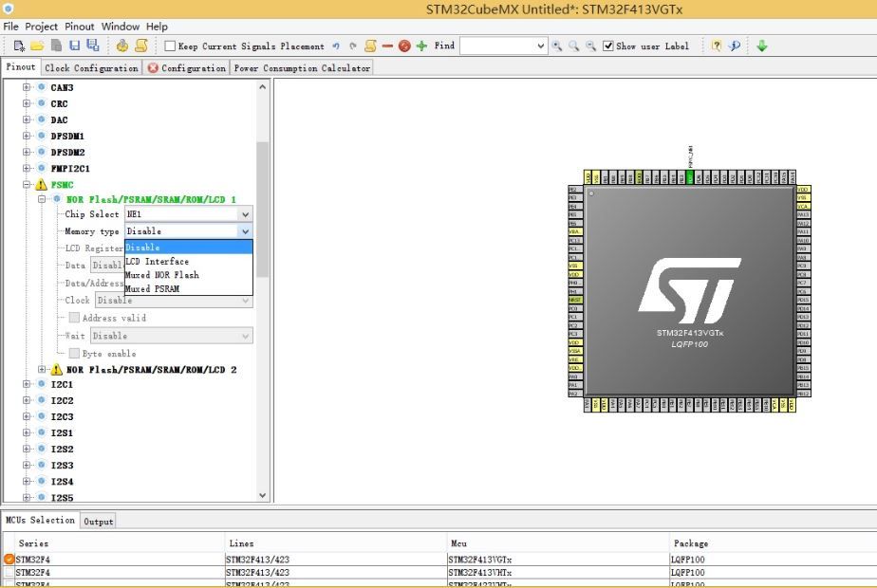Choose Muxed NOR Flash from the list
The height and width of the screenshot is (588, 877).
click(x=189, y=275)
